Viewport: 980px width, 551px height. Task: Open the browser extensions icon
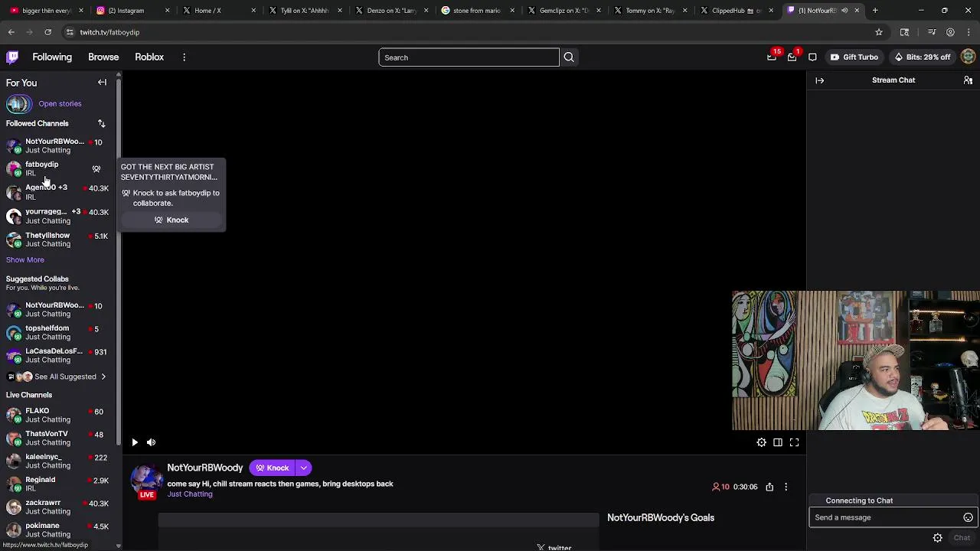[904, 32]
